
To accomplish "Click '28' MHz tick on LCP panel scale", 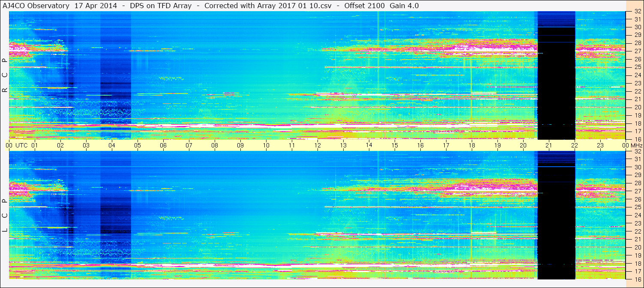I will 637,183.
